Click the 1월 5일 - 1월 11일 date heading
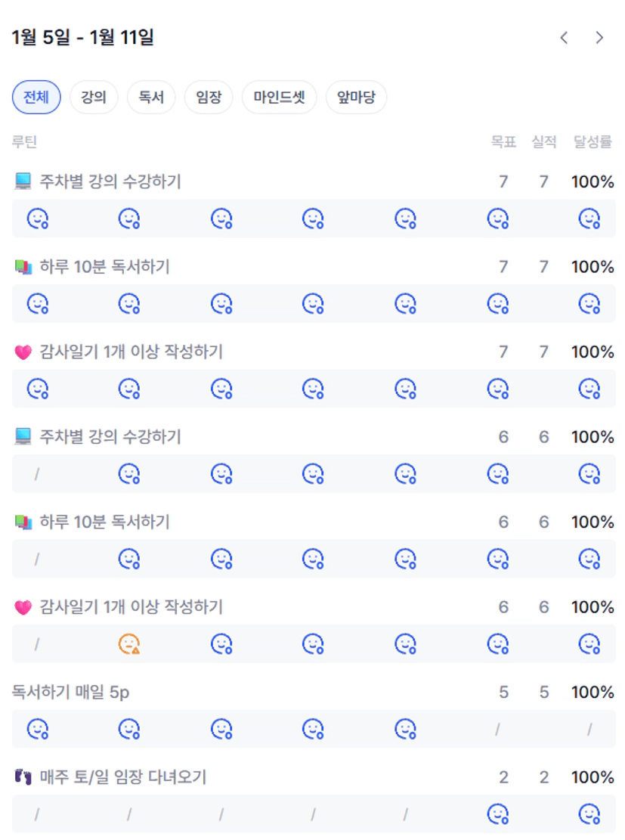Image resolution: width=625 pixels, height=840 pixels. [83, 38]
